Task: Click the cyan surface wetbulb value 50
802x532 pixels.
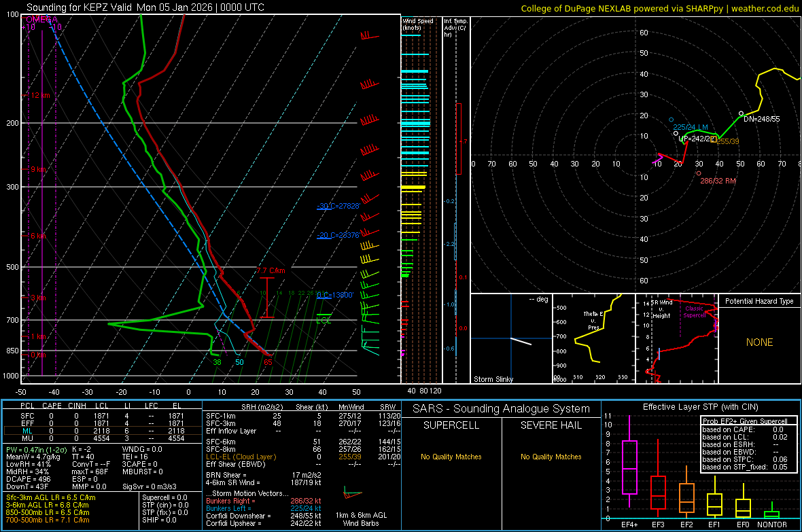Action: point(239,362)
